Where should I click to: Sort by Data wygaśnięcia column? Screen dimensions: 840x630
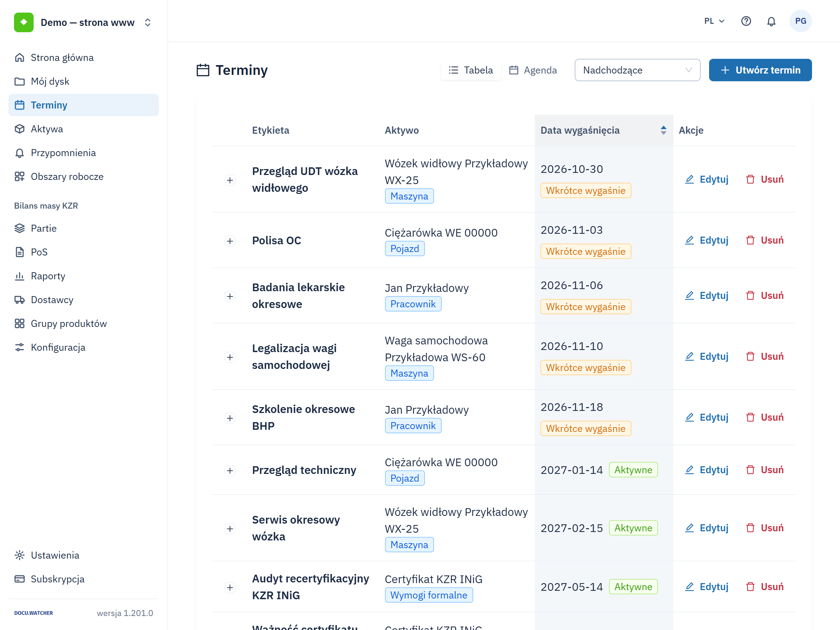tap(603, 130)
